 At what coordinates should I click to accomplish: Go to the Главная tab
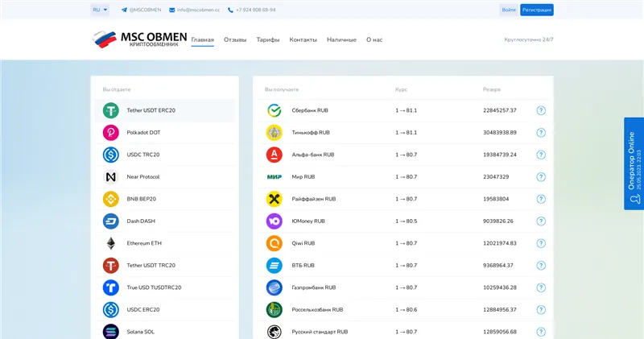tap(203, 39)
